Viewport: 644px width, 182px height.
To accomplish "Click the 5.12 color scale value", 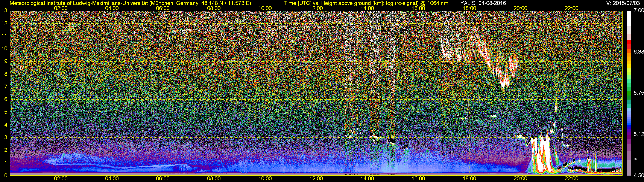I will [x=639, y=134].
